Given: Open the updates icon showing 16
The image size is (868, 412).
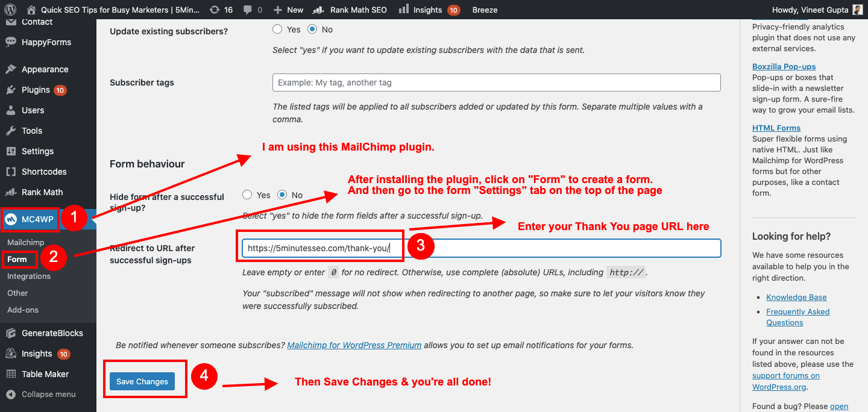Looking at the screenshot, I should tap(214, 10).
